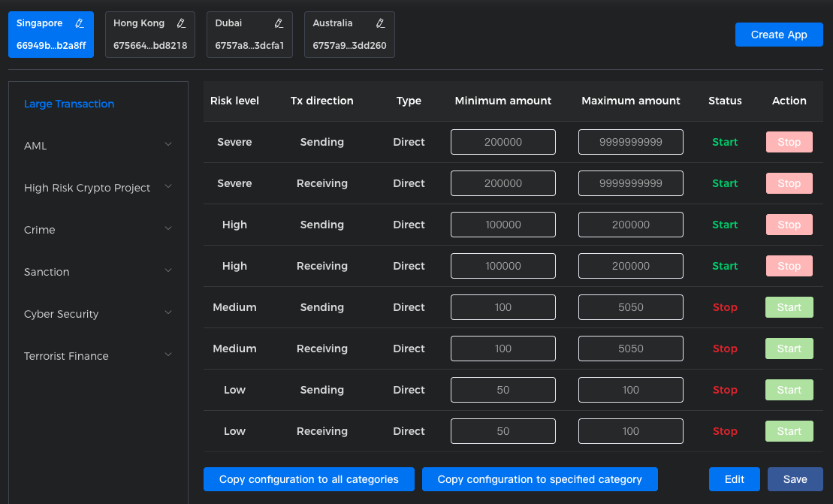Open the Crime sidebar item
Viewport: 833px width, 504px height.
point(98,229)
